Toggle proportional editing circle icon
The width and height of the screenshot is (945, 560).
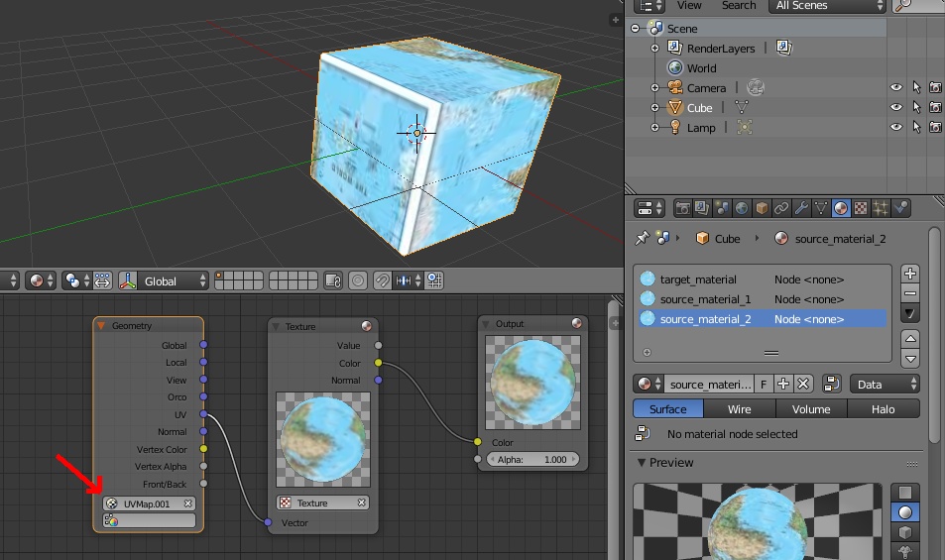(x=358, y=280)
